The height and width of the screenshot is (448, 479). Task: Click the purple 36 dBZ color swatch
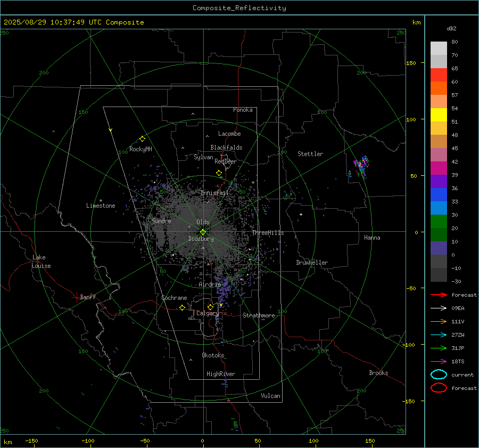[439, 181]
